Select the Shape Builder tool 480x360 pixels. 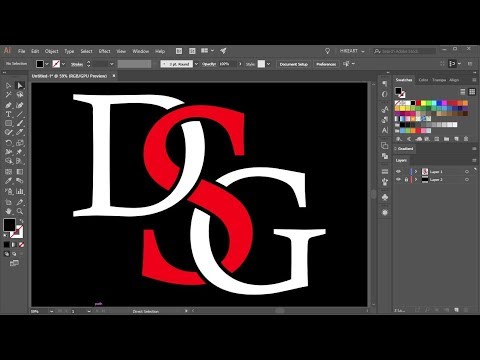coord(9,161)
